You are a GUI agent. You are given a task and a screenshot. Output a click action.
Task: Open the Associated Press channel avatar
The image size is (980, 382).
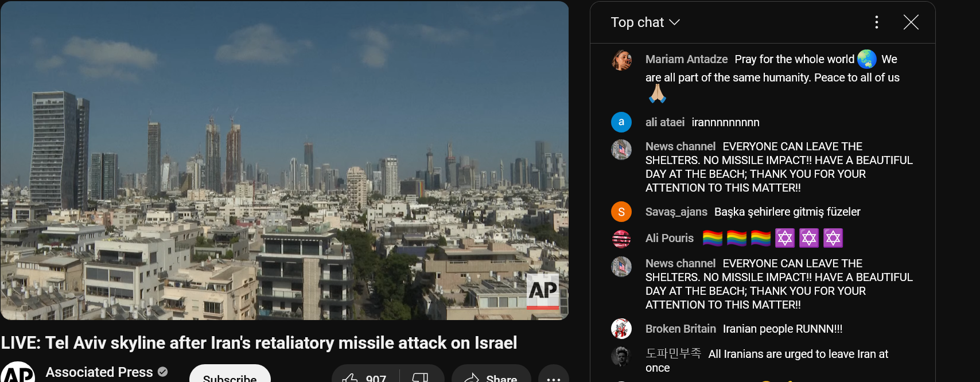tap(18, 373)
